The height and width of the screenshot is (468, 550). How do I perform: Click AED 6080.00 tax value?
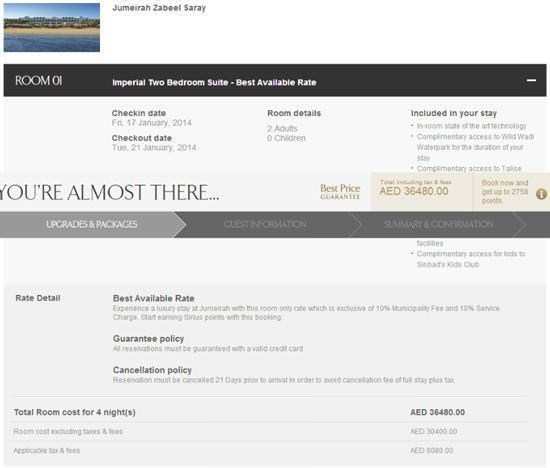click(431, 450)
